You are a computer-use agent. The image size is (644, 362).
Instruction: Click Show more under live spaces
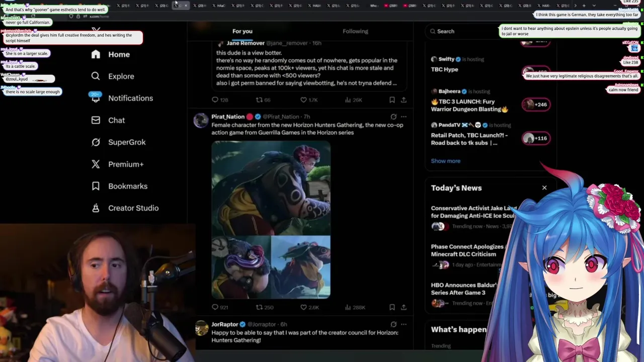pos(446,161)
